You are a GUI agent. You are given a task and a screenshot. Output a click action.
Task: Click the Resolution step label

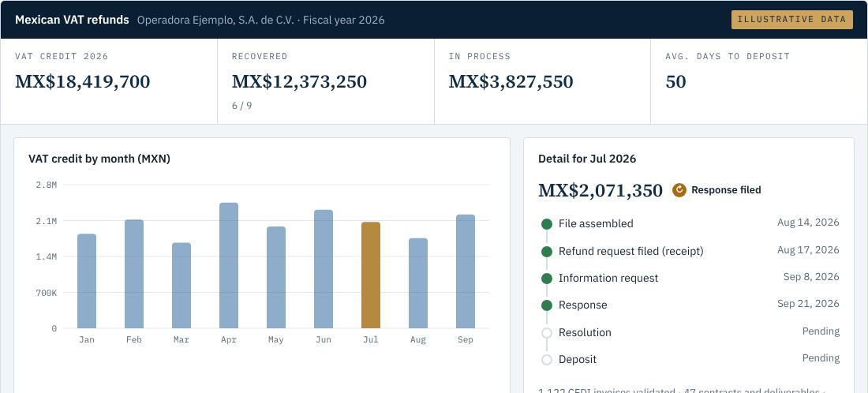tap(585, 333)
